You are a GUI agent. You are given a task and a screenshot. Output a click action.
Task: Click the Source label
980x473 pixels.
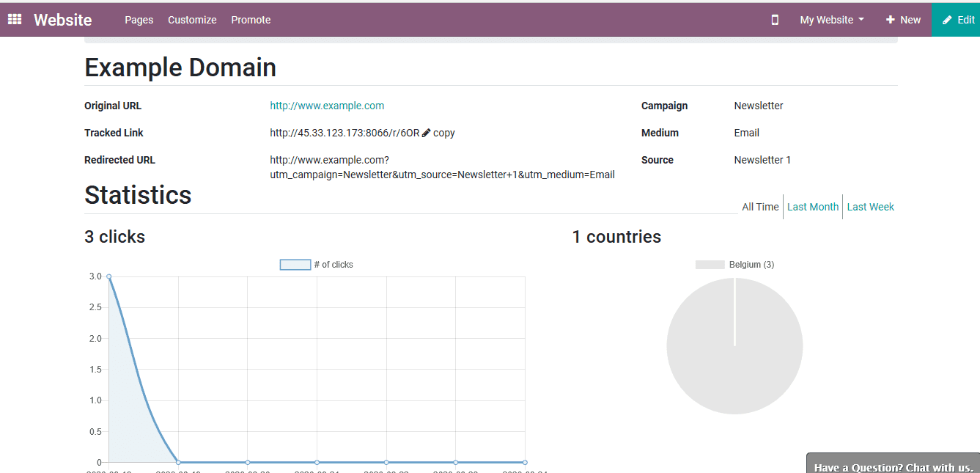(x=657, y=160)
